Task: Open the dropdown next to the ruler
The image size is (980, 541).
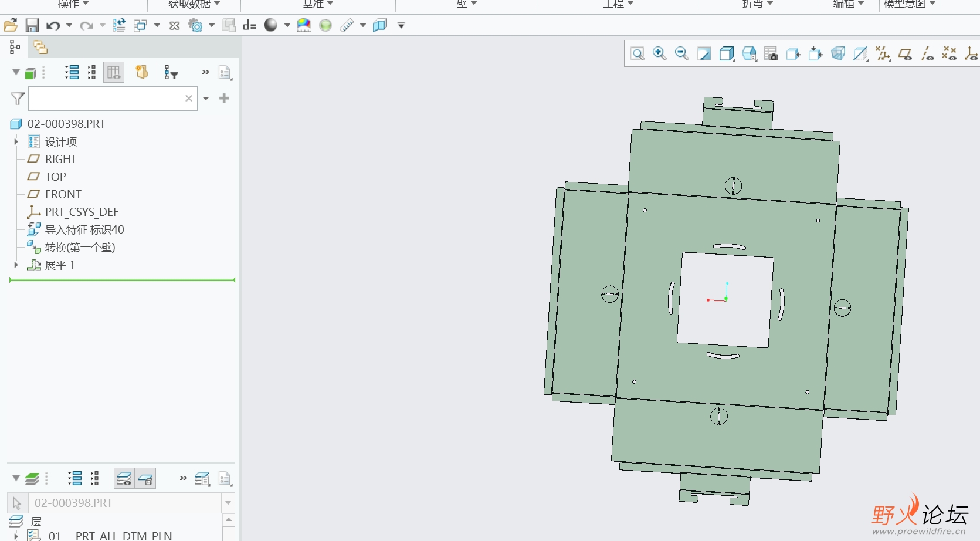Action: 362,25
